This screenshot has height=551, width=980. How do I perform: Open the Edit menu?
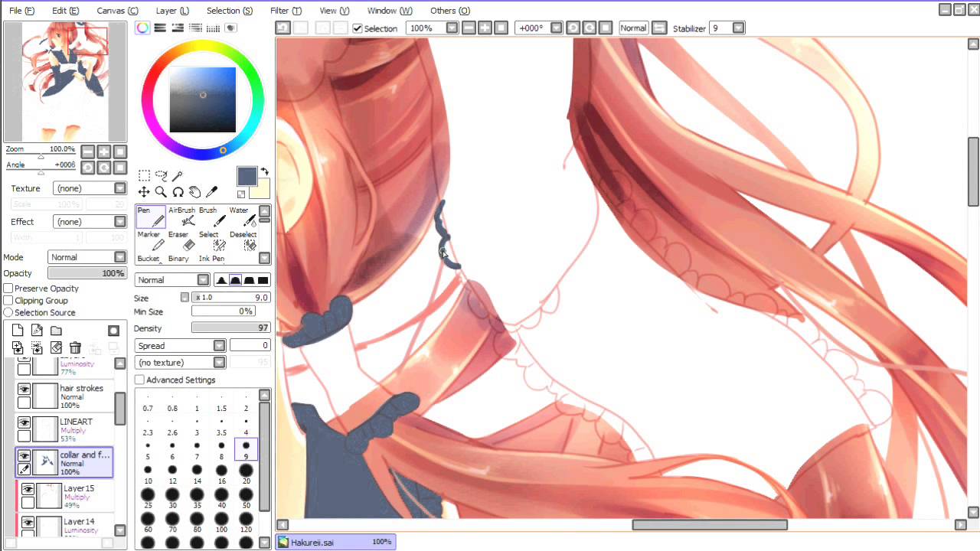[x=65, y=11]
